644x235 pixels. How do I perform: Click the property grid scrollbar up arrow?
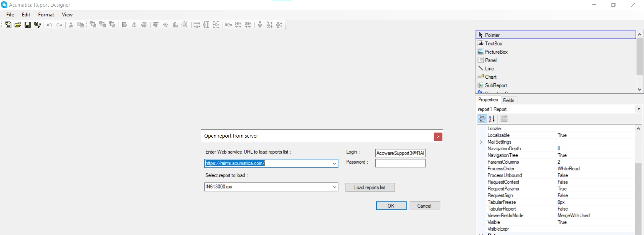[x=638, y=129]
